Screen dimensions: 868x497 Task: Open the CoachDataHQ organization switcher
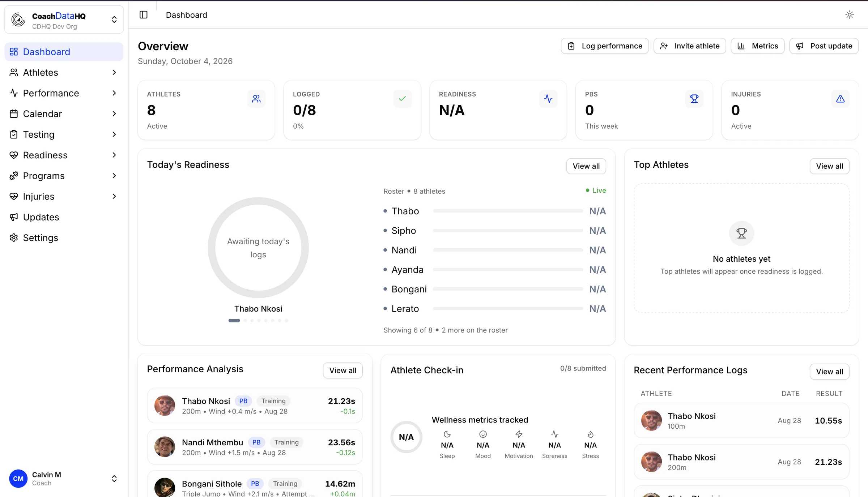click(x=64, y=20)
